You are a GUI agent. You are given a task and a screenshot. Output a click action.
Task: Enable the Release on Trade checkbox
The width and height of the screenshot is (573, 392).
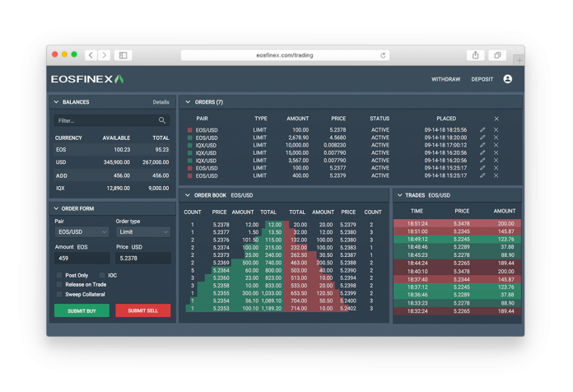[59, 284]
